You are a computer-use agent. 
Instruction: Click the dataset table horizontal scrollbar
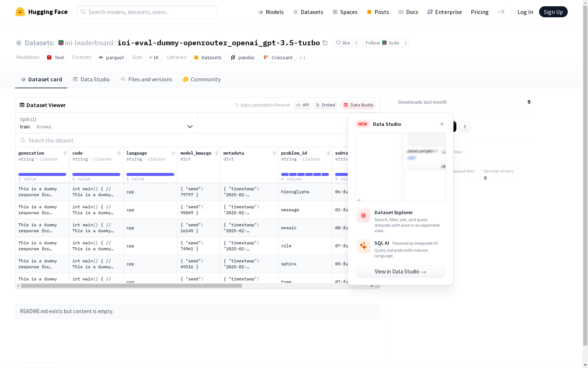pyautogui.click(x=131, y=286)
